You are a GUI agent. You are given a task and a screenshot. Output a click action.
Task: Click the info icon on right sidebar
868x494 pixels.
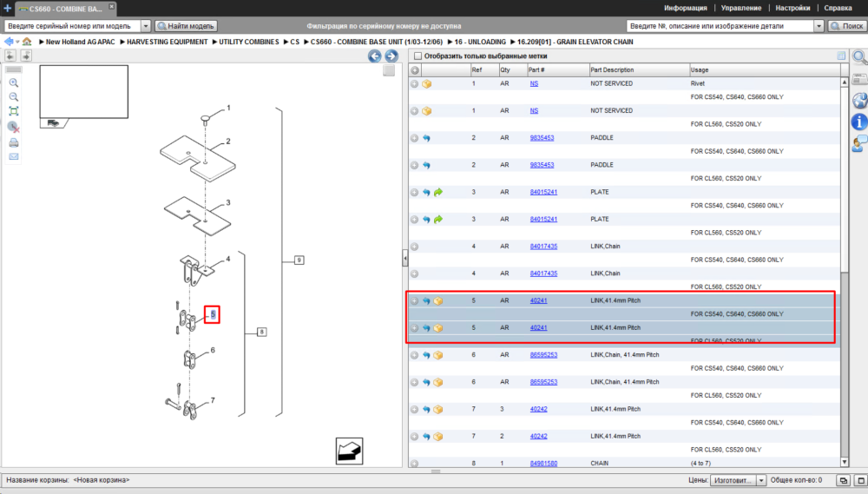(x=859, y=122)
